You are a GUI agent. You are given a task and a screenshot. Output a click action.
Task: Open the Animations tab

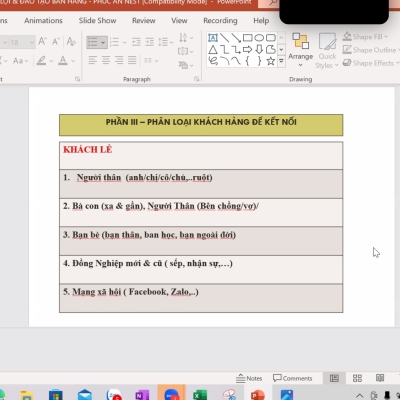pyautogui.click(x=43, y=21)
